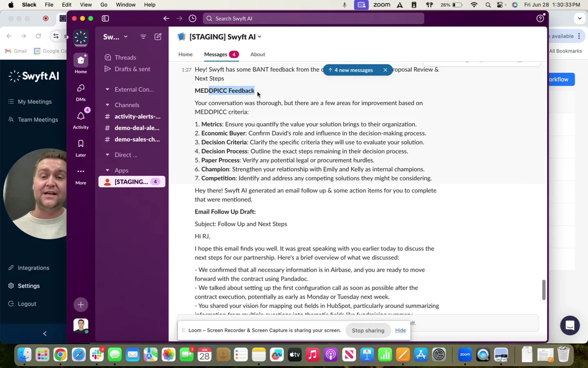
Task: Click the plus button to add workspace
Action: point(80,305)
